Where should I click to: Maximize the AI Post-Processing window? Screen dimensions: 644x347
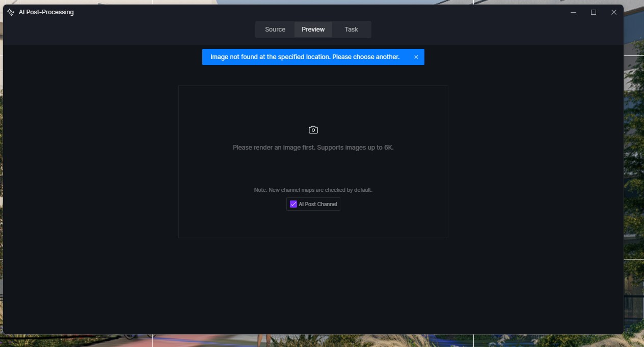point(594,12)
